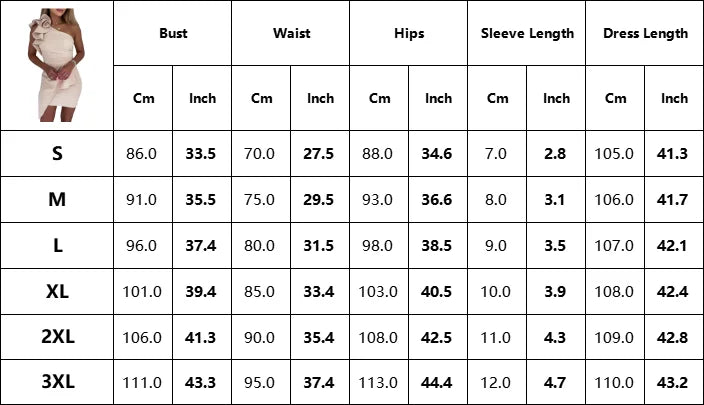Click the S size row label
The height and width of the screenshot is (405, 704).
tap(57, 153)
